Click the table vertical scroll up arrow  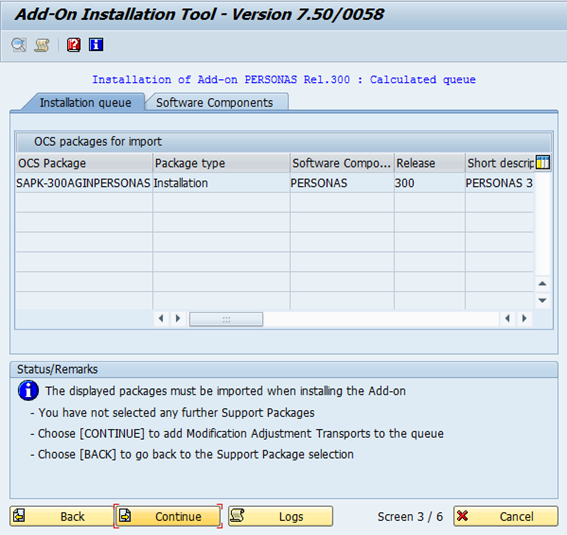(542, 284)
